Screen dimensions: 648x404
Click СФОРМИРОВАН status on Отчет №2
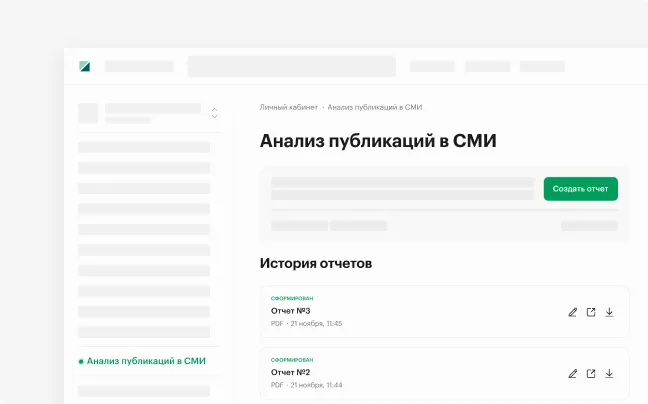pyautogui.click(x=292, y=360)
